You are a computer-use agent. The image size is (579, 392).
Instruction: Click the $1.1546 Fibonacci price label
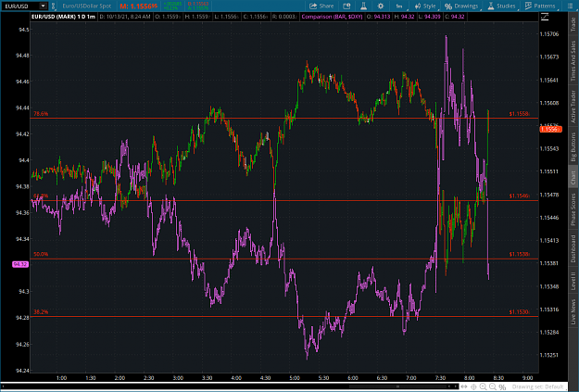pos(519,196)
